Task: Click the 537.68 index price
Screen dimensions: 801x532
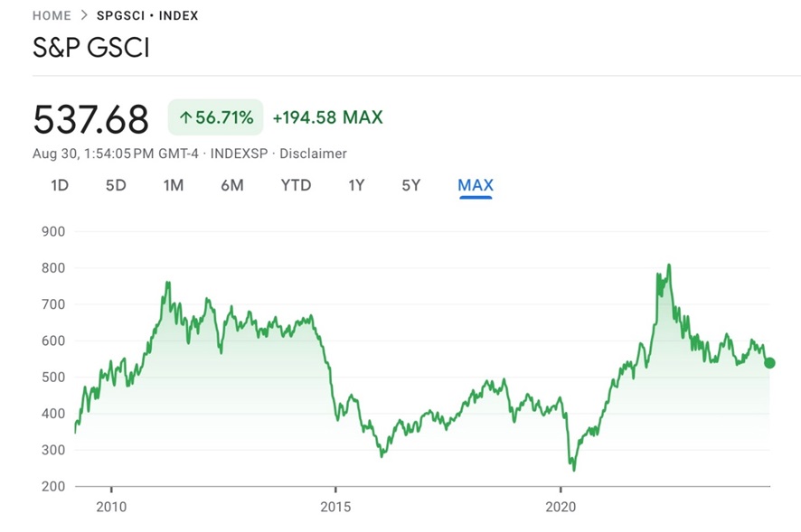Action: pos(90,118)
